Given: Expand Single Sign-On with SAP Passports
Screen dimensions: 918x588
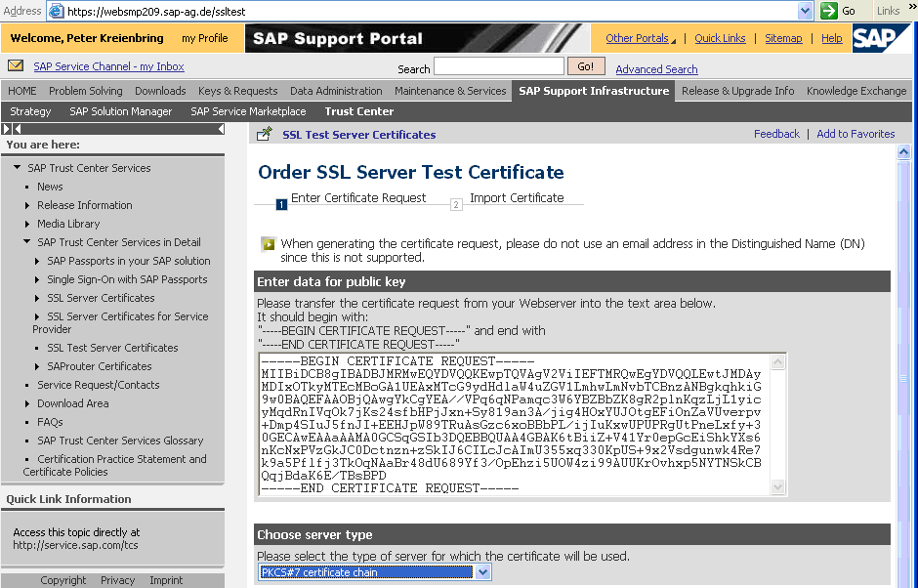Looking at the screenshot, I should coord(37,279).
